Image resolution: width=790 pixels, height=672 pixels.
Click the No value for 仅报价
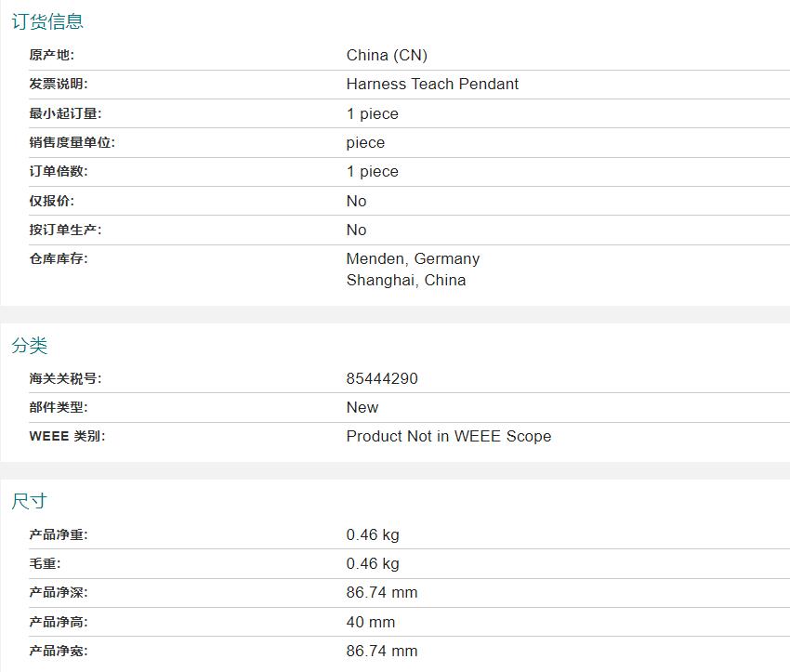pos(356,201)
